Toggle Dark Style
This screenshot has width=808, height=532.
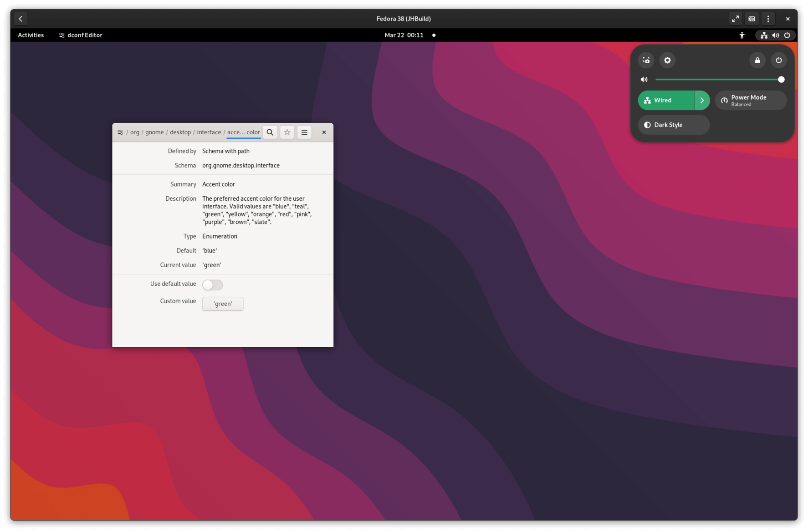click(x=673, y=125)
